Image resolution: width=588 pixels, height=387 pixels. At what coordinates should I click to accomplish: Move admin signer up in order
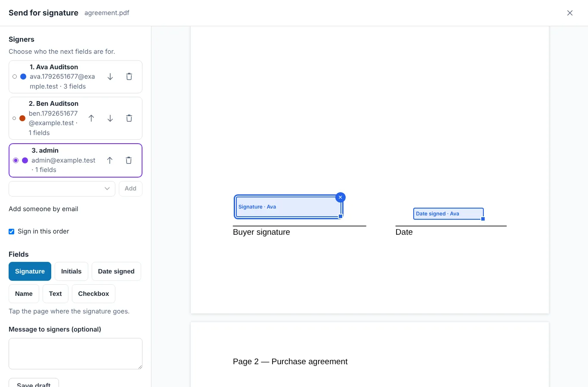click(110, 160)
